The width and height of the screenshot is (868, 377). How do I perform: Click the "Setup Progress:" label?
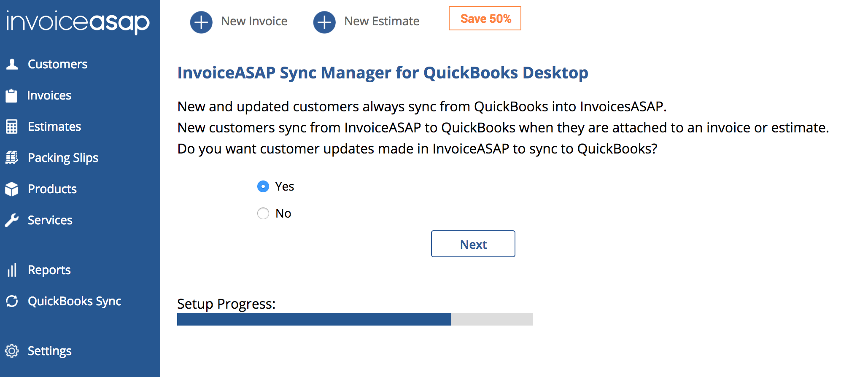click(x=226, y=304)
